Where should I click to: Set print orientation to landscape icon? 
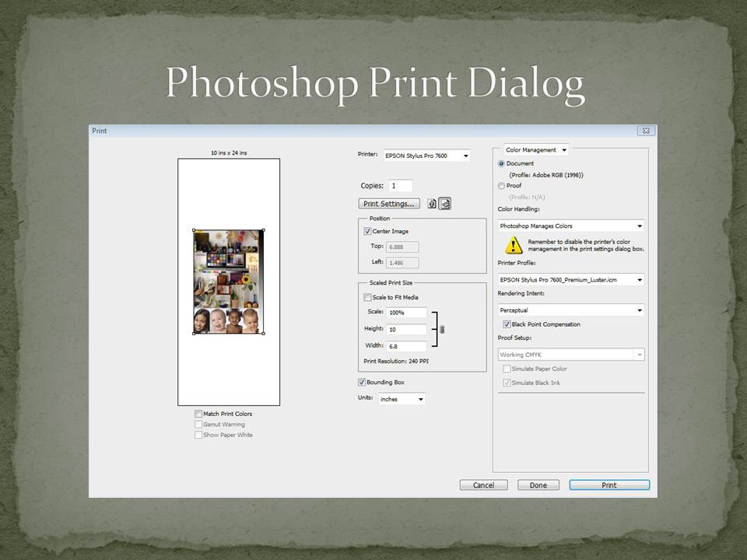(x=445, y=204)
